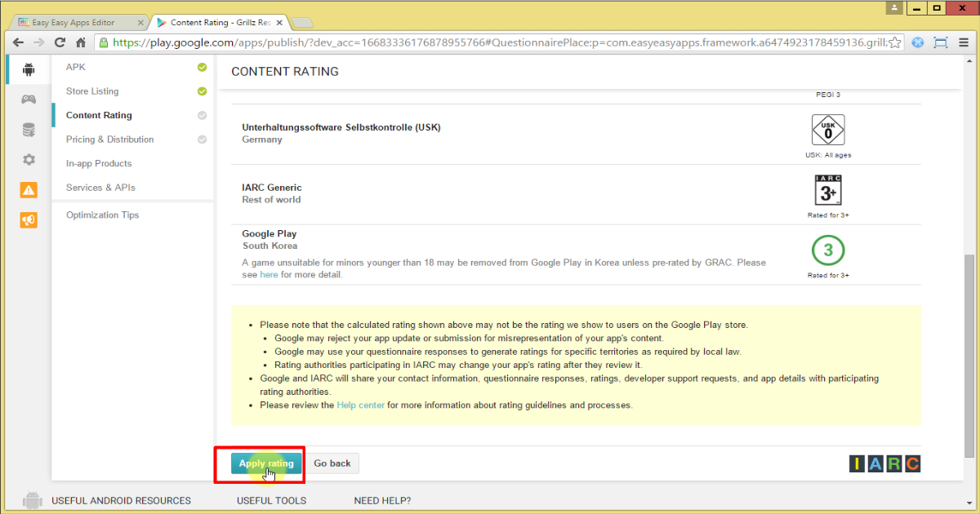Viewport: 980px width, 514px height.
Task: Open the GRAC detail via the 'here' link
Action: coord(269,274)
